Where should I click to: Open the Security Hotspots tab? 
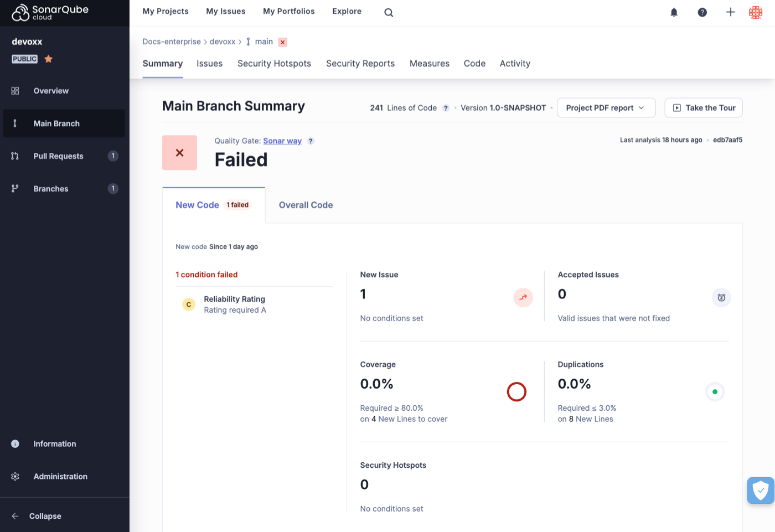click(274, 63)
